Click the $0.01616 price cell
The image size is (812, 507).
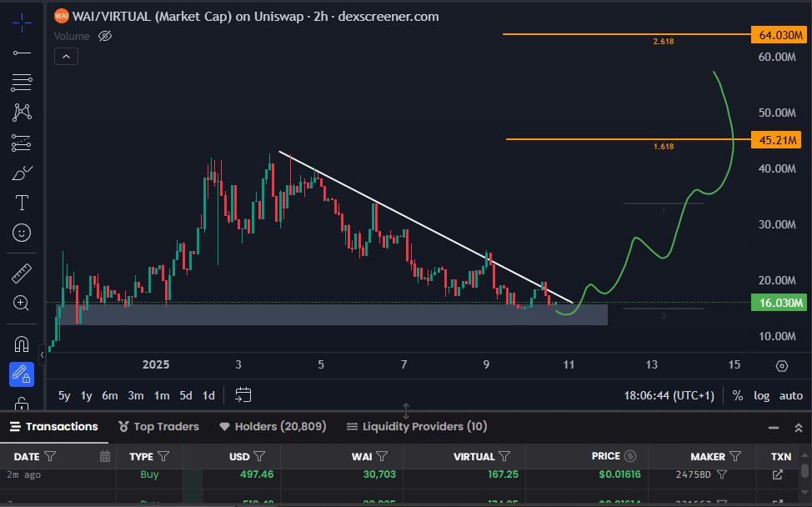tap(619, 474)
